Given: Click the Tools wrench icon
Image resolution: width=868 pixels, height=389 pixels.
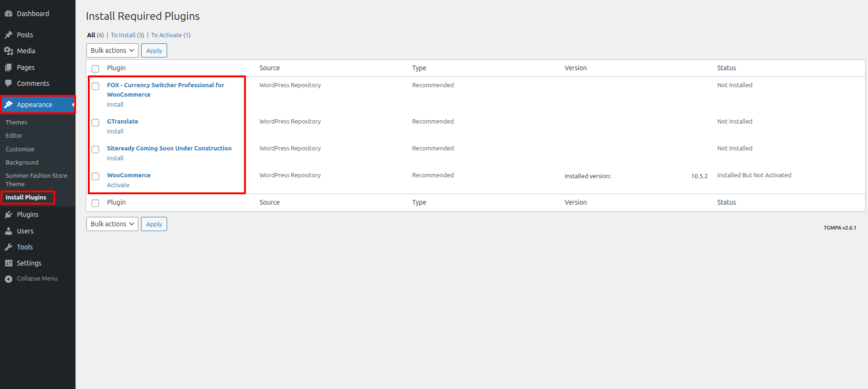Looking at the screenshot, I should [x=8, y=247].
